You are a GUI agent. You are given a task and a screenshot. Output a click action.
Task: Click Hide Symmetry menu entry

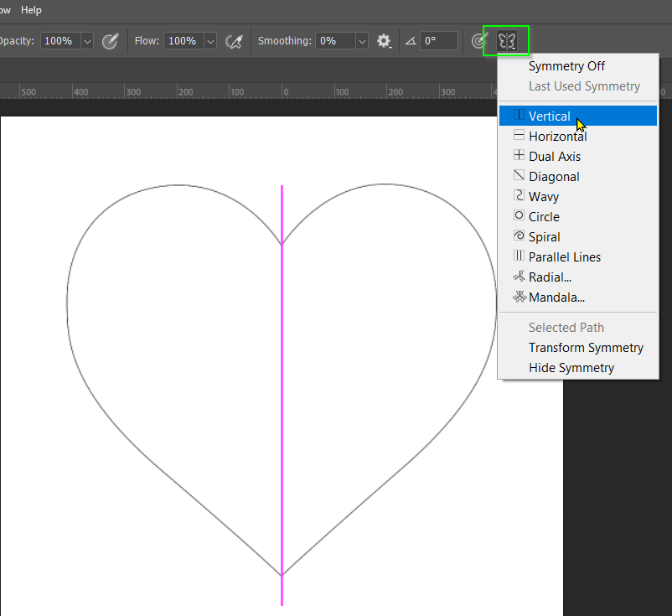click(571, 368)
